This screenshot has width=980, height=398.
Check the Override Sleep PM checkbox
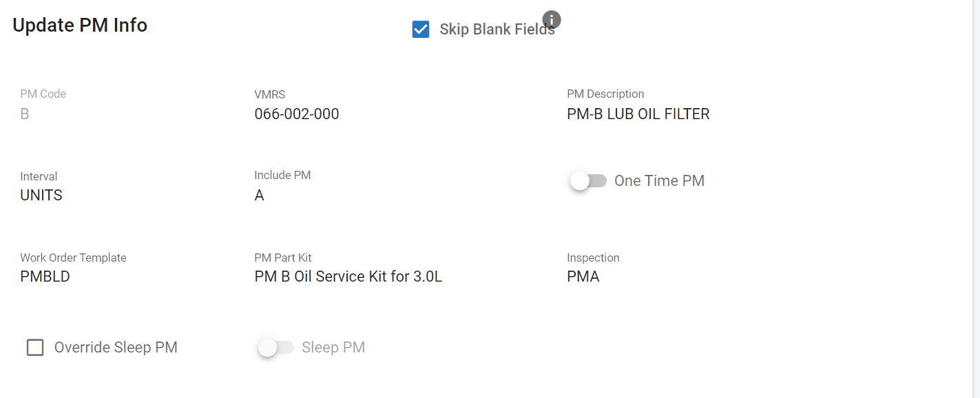35,348
